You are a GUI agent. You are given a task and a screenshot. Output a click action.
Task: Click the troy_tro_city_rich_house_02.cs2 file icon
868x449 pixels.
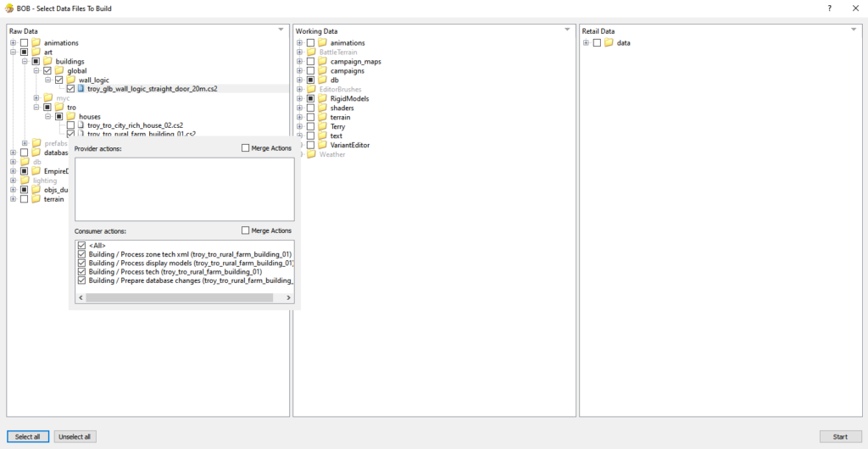(81, 125)
